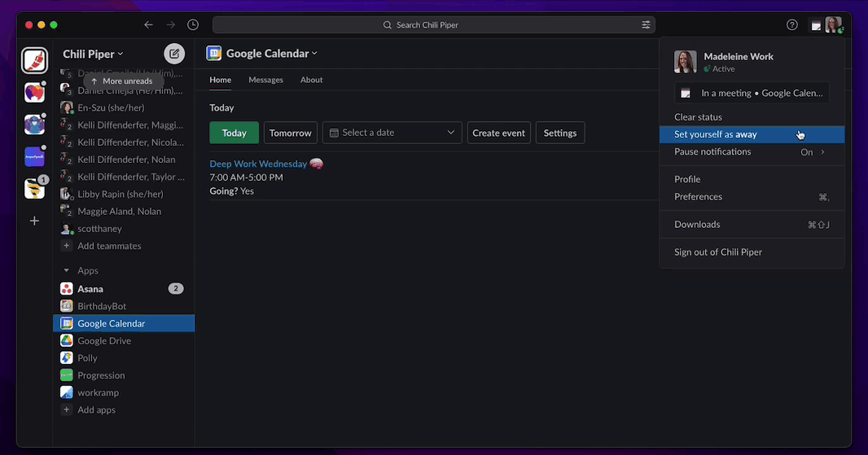The height and width of the screenshot is (455, 868).
Task: Click the Progression app icon
Action: pos(67,375)
